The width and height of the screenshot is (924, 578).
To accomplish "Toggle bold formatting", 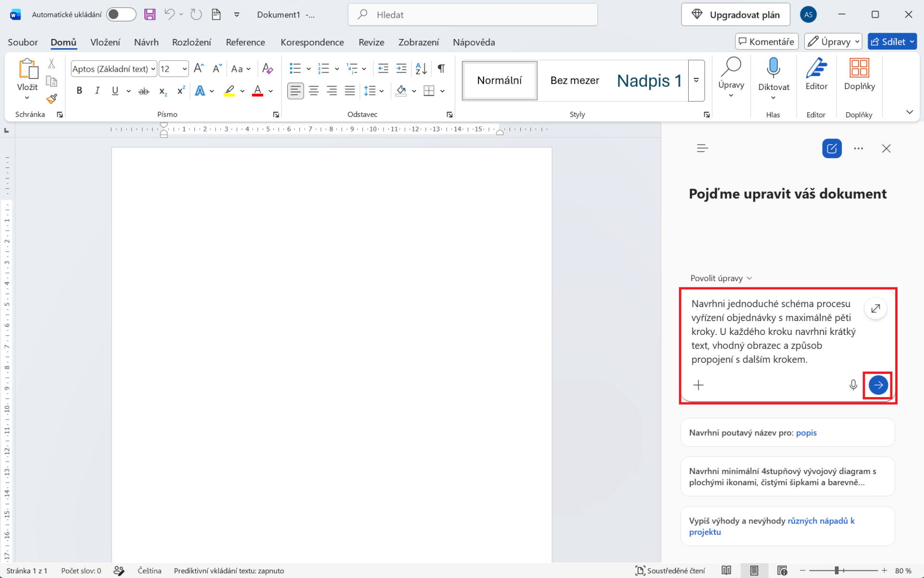I will point(79,90).
